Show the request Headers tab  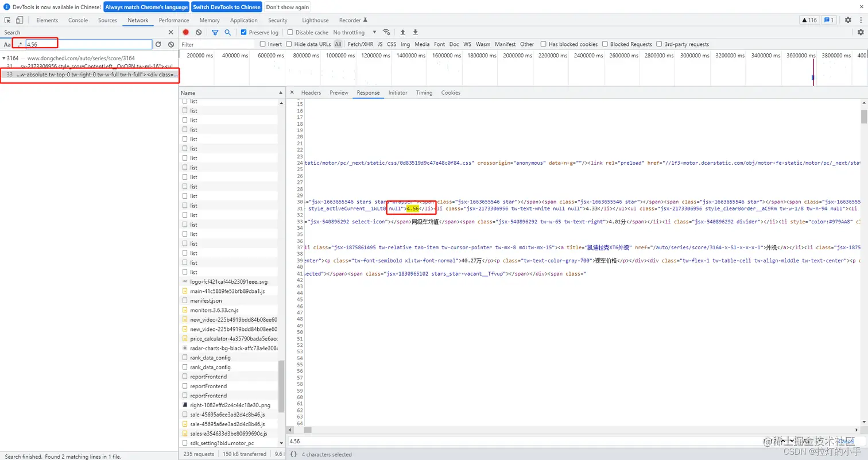311,92
